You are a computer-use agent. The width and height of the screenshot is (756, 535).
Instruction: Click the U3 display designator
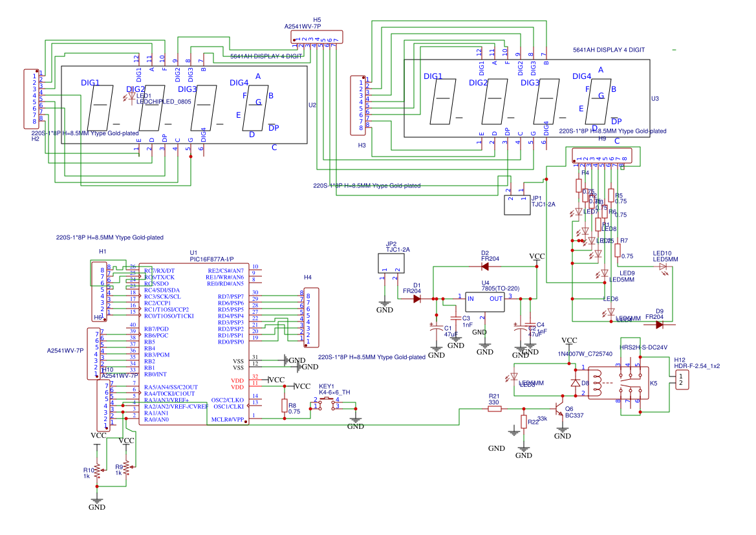coord(654,99)
